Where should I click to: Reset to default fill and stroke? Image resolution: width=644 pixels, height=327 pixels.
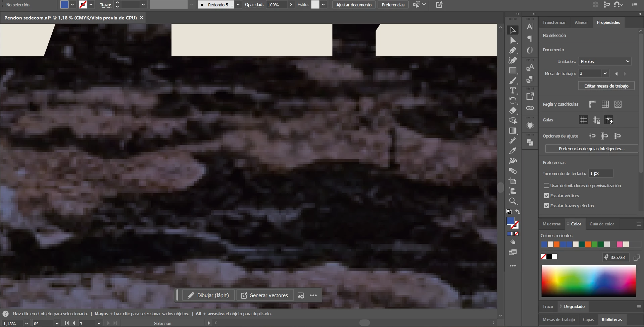point(509,212)
